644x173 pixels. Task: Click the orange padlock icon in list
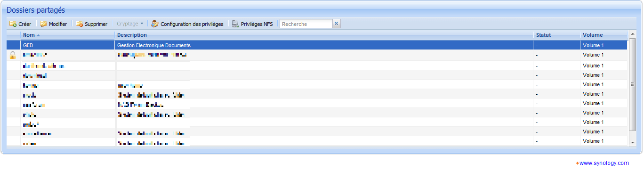coord(13,55)
